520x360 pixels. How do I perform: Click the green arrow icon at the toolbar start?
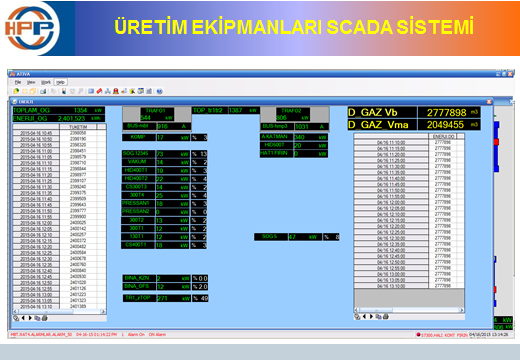coord(16,91)
